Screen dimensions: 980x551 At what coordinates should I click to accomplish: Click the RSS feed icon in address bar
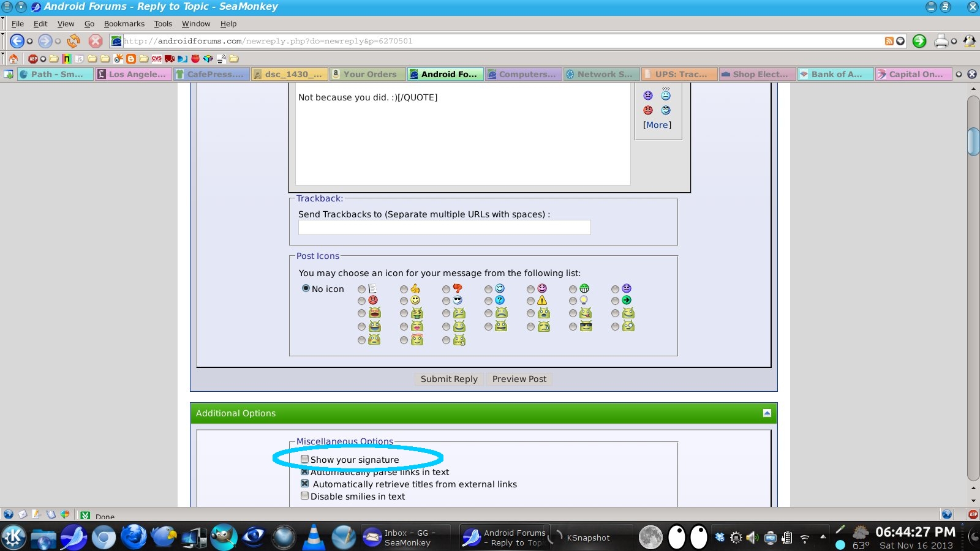(889, 41)
